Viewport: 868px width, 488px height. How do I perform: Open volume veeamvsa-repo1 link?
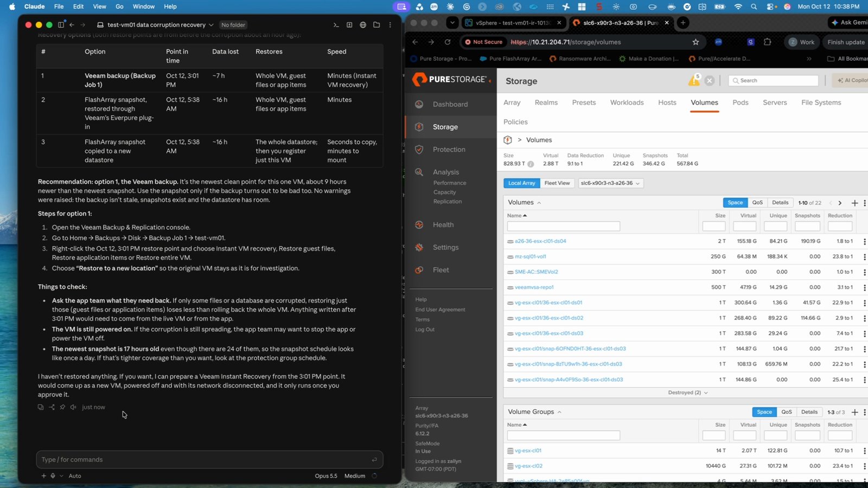coord(534,287)
